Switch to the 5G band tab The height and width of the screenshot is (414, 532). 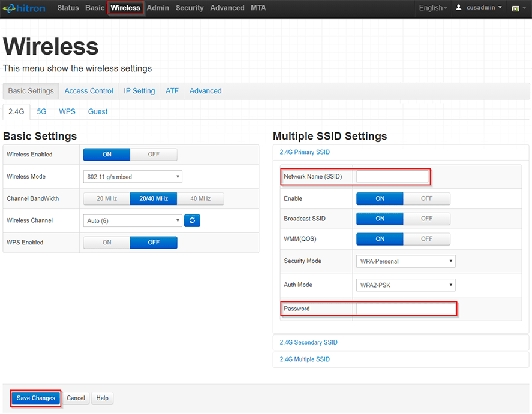click(x=41, y=112)
